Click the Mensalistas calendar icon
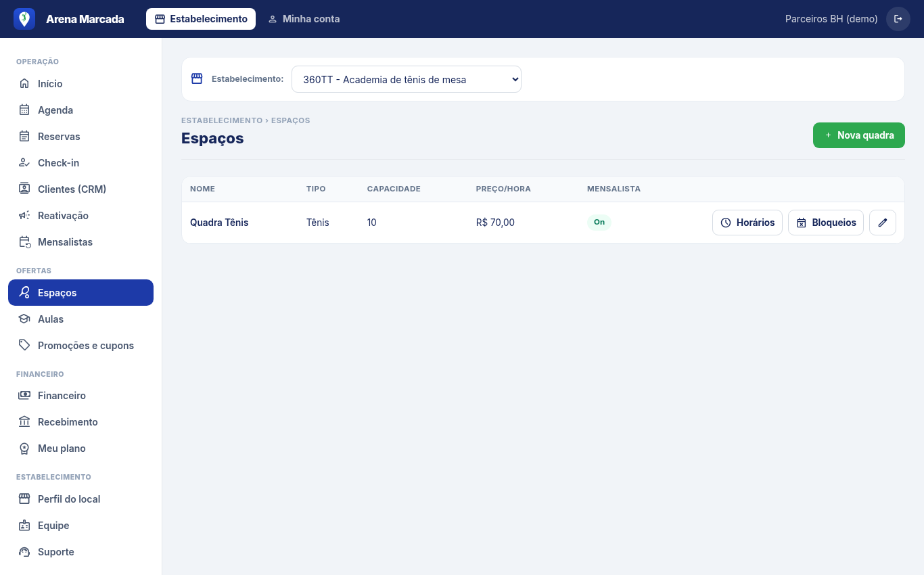Viewport: 924px width, 575px height. pos(24,242)
